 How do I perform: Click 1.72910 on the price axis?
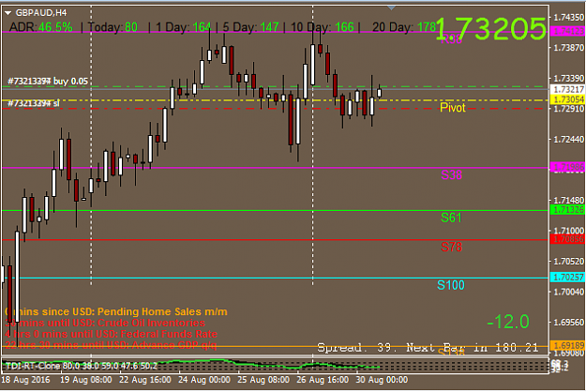point(568,109)
